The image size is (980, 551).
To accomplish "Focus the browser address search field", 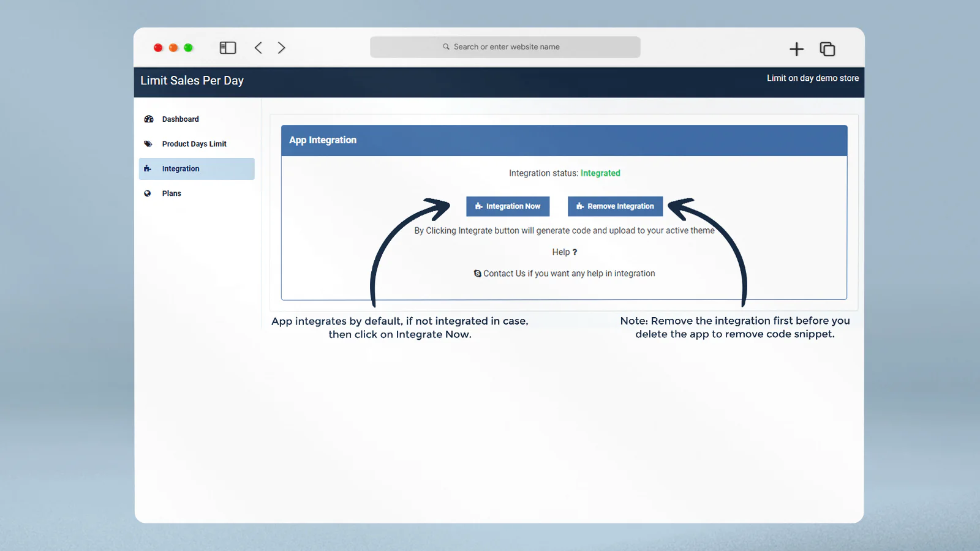I will coord(505,47).
